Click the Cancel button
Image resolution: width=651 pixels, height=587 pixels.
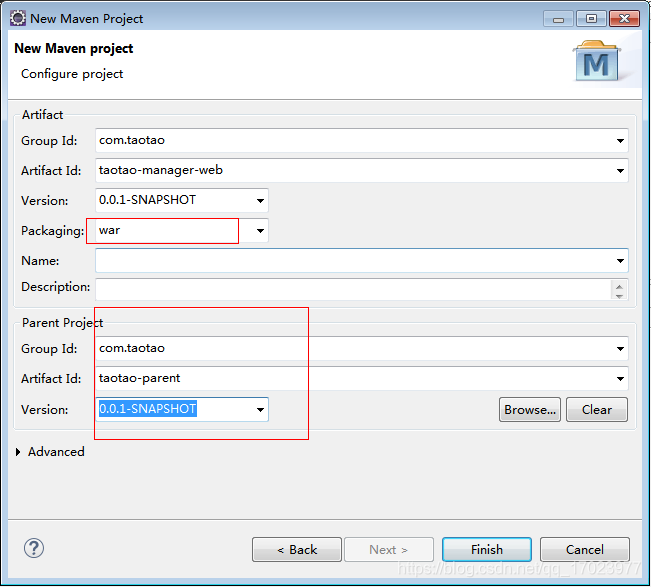point(585,550)
